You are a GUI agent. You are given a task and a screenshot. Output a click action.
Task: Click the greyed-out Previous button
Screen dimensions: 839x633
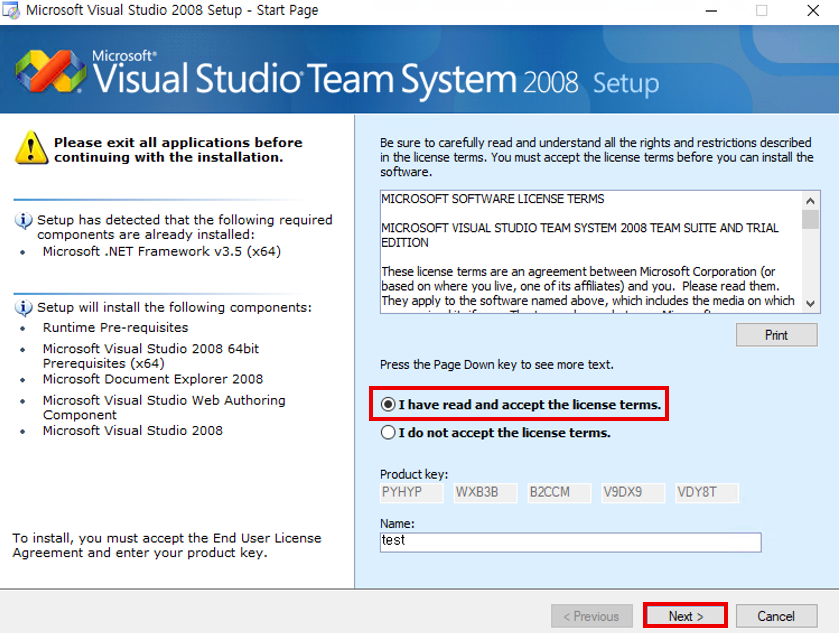click(x=591, y=616)
